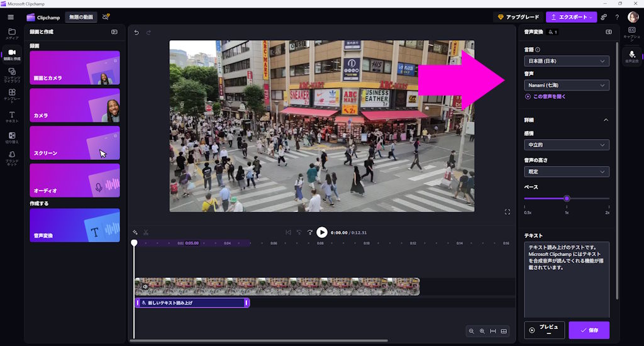Rename the 無題の動画 project title

pyautogui.click(x=81, y=17)
